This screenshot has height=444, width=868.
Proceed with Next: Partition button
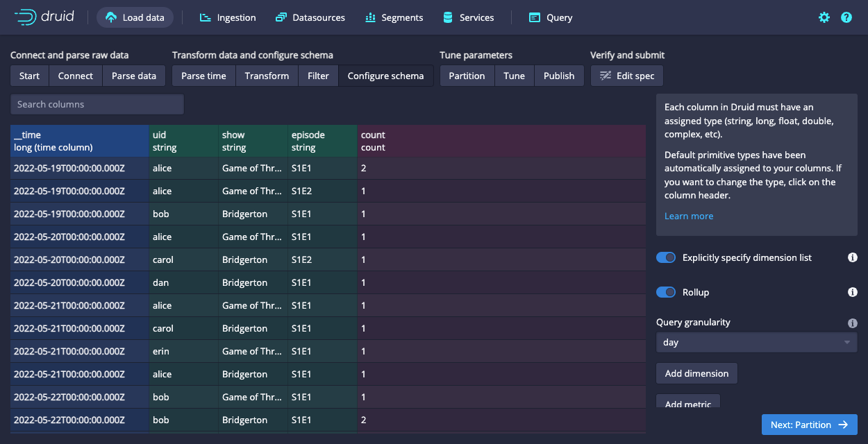click(809, 425)
